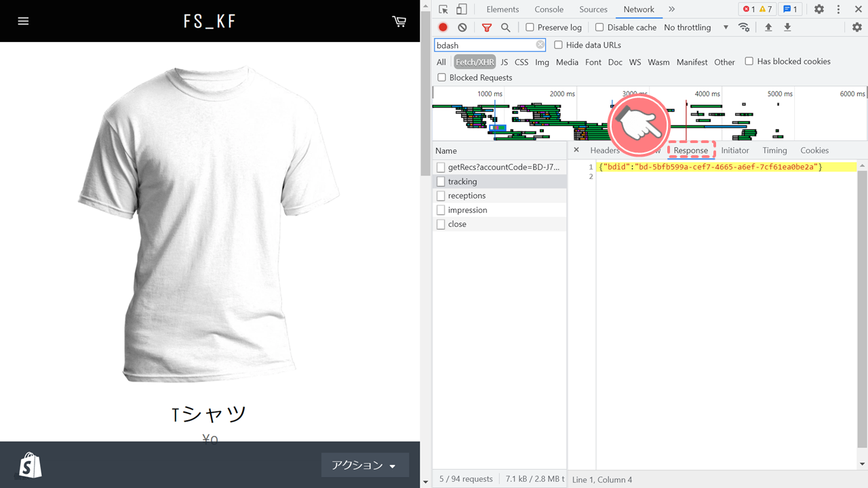Toggle the filter funnel icon
The height and width of the screenshot is (488, 868).
click(x=486, y=27)
